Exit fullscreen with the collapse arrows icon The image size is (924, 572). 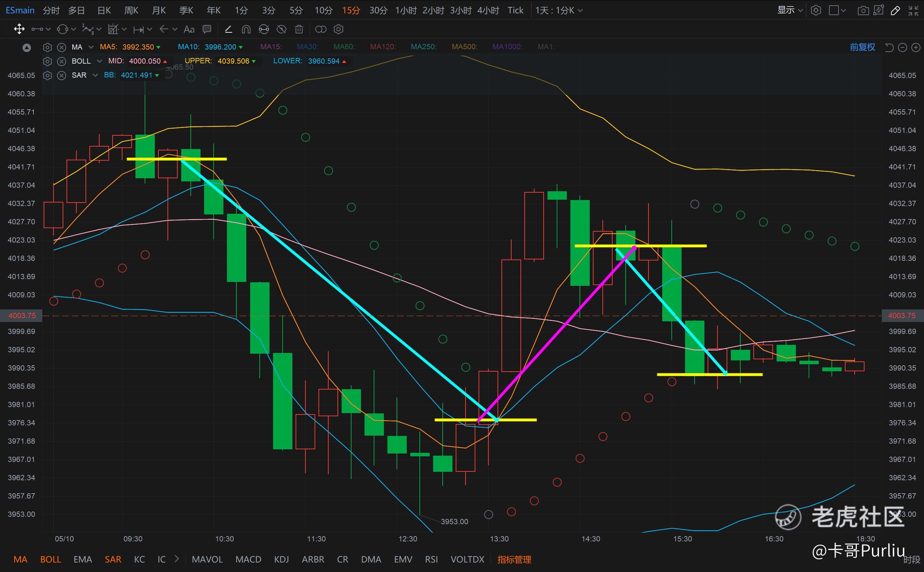913,10
